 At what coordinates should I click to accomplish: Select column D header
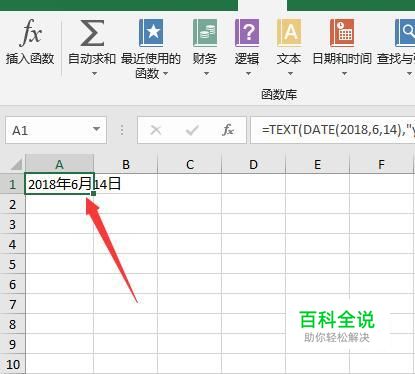pos(254,164)
